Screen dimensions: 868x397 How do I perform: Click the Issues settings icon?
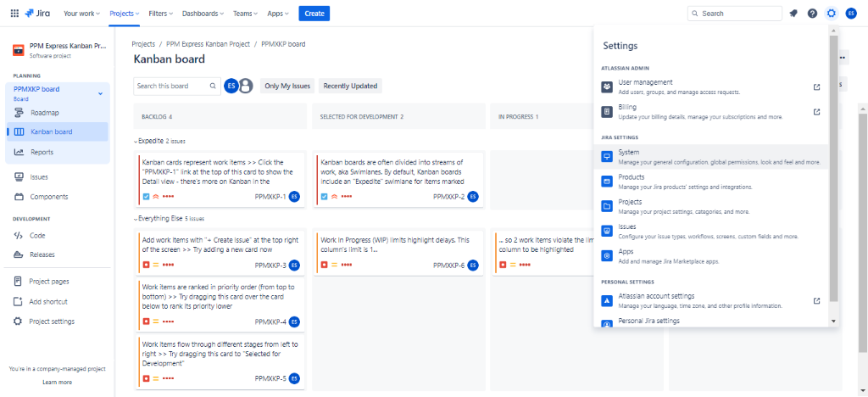pos(607,231)
